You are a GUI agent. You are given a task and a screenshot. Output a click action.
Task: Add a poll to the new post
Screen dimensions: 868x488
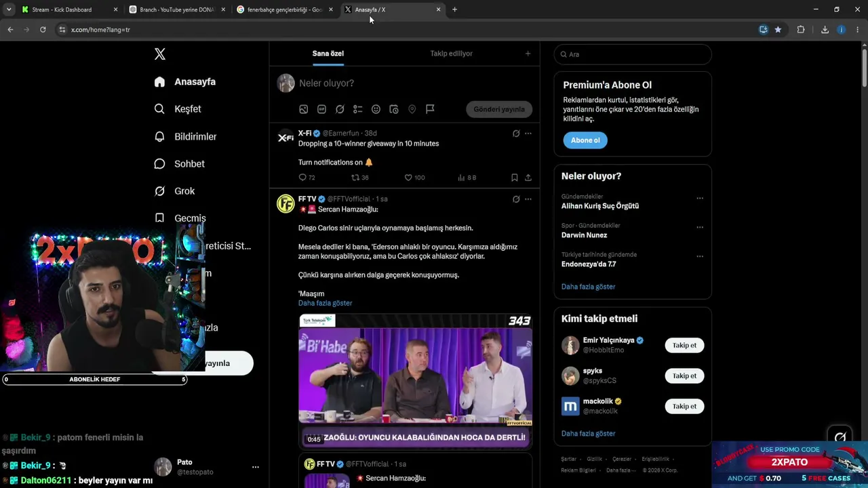(x=358, y=109)
